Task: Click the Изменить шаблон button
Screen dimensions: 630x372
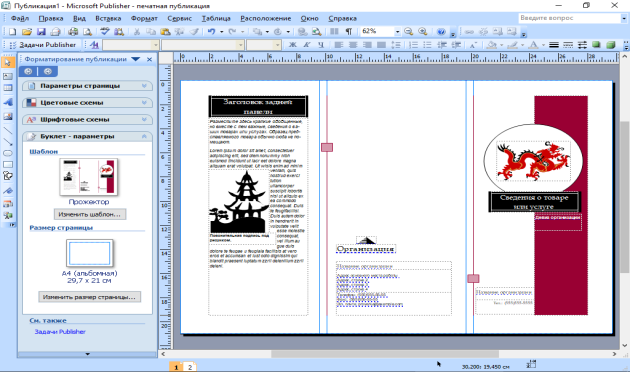Action: 90,214
